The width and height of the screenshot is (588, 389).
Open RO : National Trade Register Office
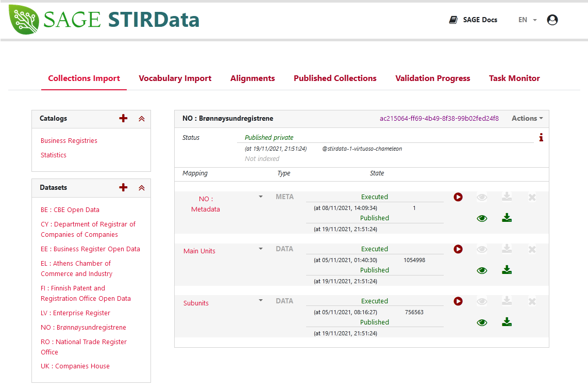tap(83, 347)
